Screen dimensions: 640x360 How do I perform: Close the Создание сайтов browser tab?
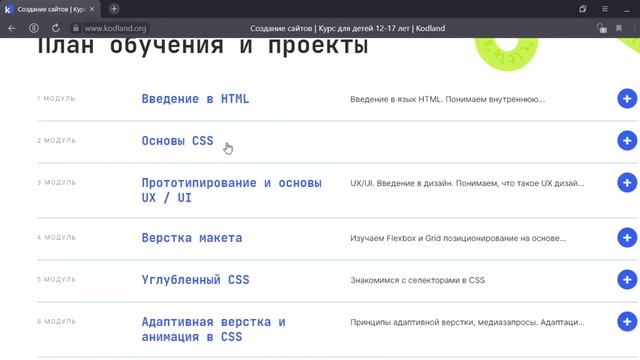coord(92,9)
